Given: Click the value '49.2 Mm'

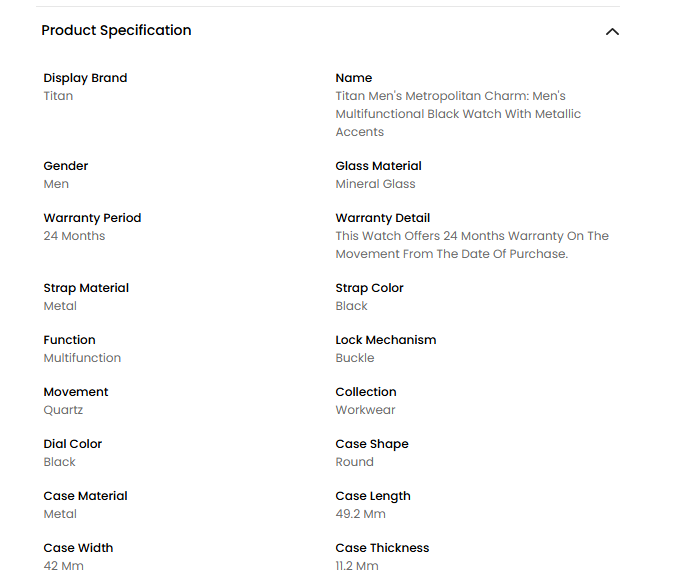Looking at the screenshot, I should (361, 514).
